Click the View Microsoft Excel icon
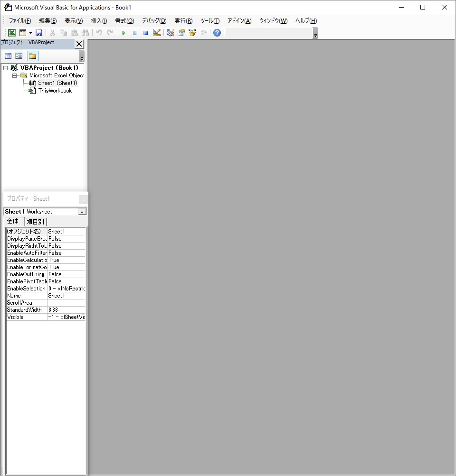The image size is (456, 476). coord(11,32)
